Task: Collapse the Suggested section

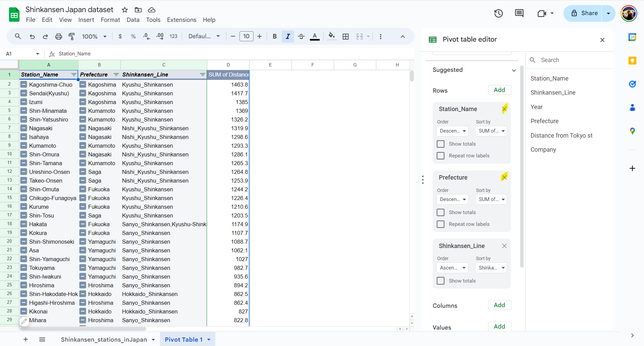Action: click(514, 70)
